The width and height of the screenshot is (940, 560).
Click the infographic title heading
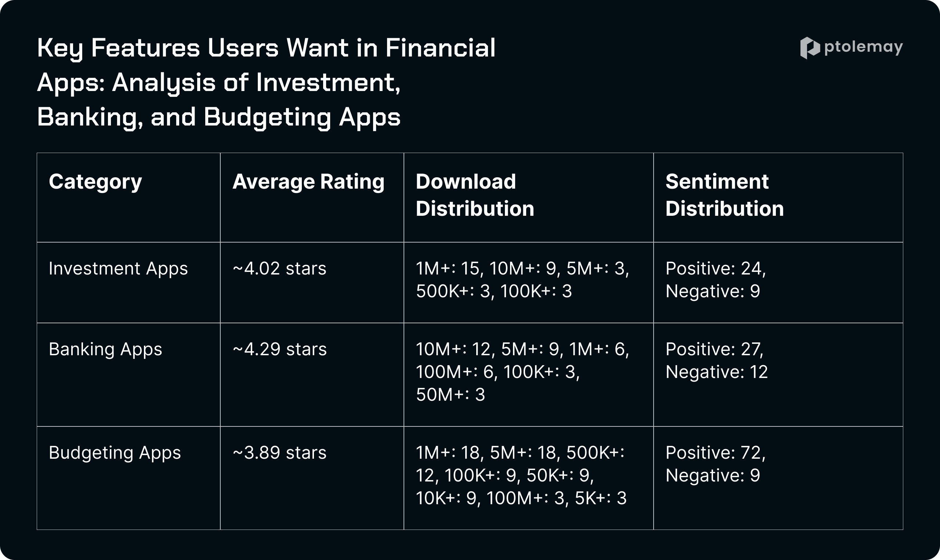tap(266, 82)
